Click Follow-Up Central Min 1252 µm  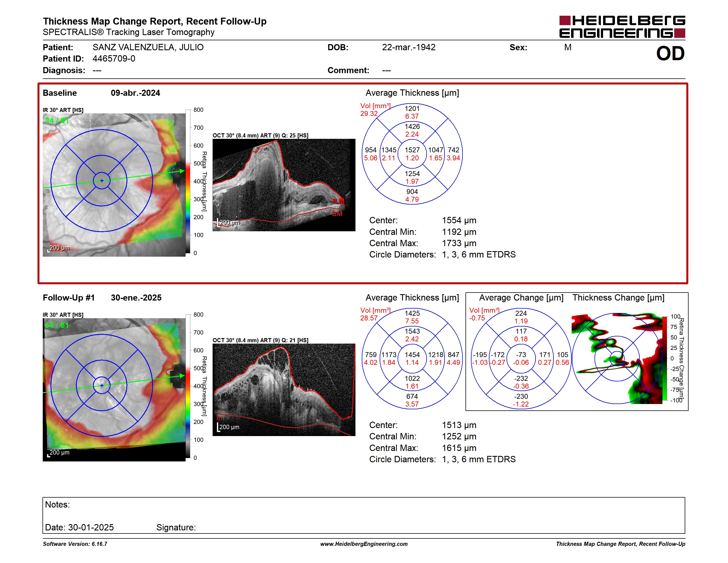click(x=459, y=437)
